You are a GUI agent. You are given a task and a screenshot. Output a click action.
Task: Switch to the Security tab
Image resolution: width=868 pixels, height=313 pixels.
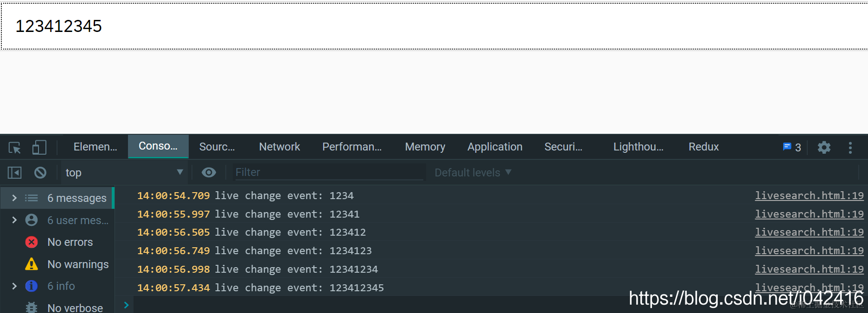pyautogui.click(x=563, y=147)
